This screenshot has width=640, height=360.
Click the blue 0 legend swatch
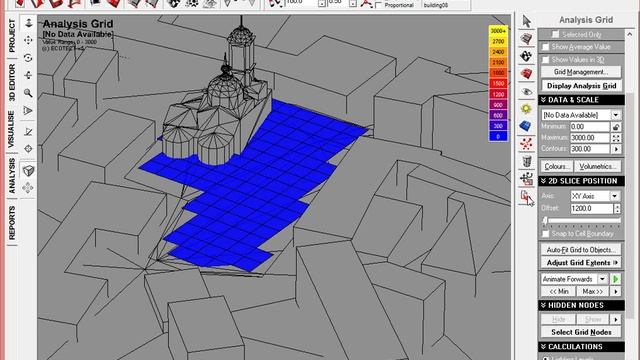(x=498, y=136)
